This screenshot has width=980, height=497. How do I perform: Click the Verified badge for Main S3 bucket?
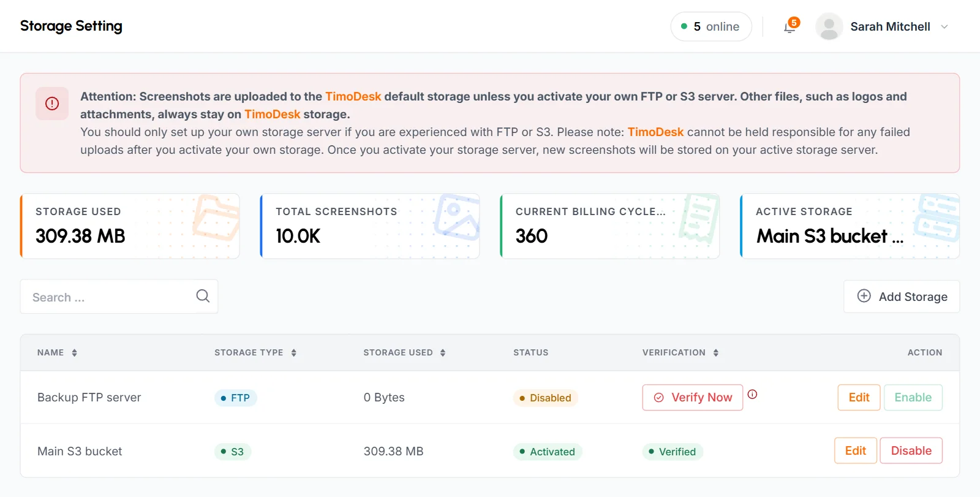(x=673, y=452)
